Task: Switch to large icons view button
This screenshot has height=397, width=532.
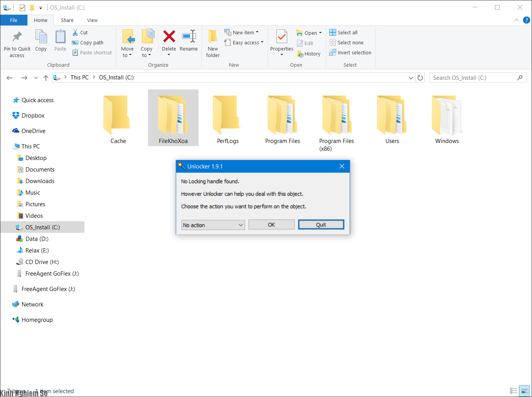Action: coord(524,391)
